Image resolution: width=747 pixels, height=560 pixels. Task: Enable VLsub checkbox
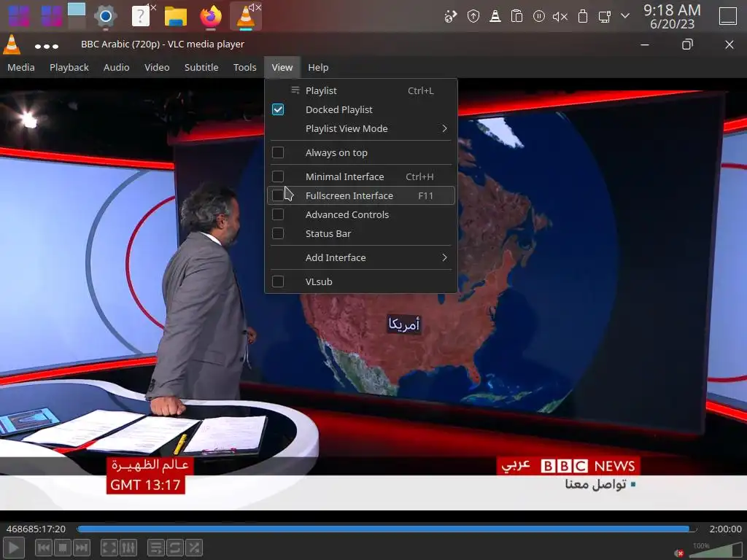click(278, 281)
